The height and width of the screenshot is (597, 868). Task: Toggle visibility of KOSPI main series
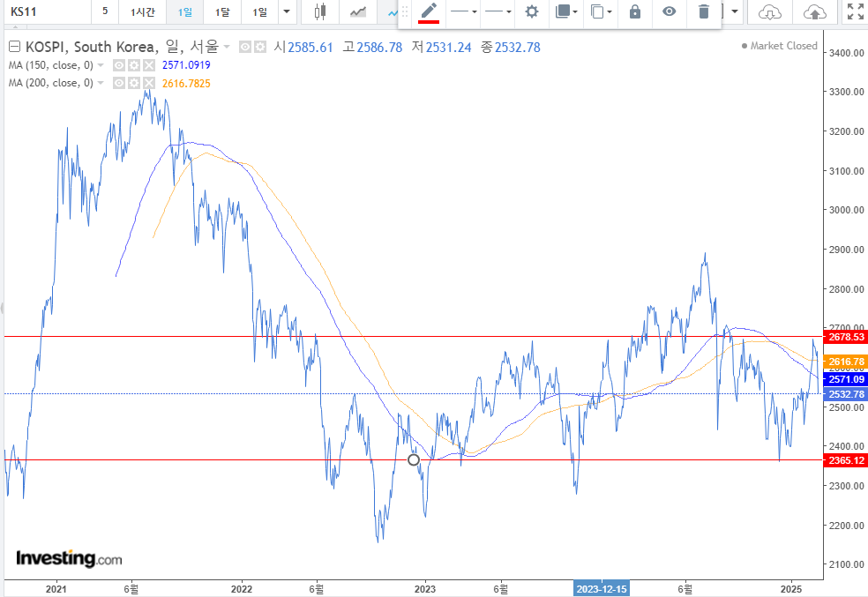(245, 47)
